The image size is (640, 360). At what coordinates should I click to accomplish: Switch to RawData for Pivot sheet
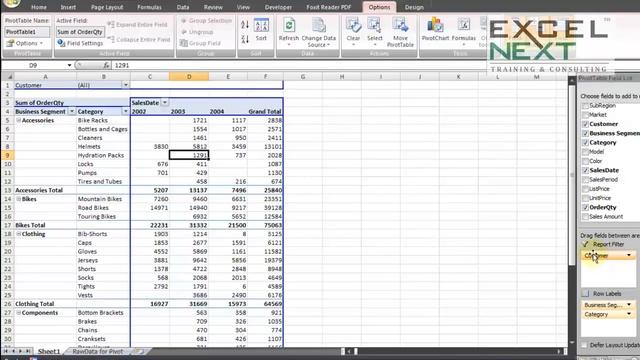point(98,351)
